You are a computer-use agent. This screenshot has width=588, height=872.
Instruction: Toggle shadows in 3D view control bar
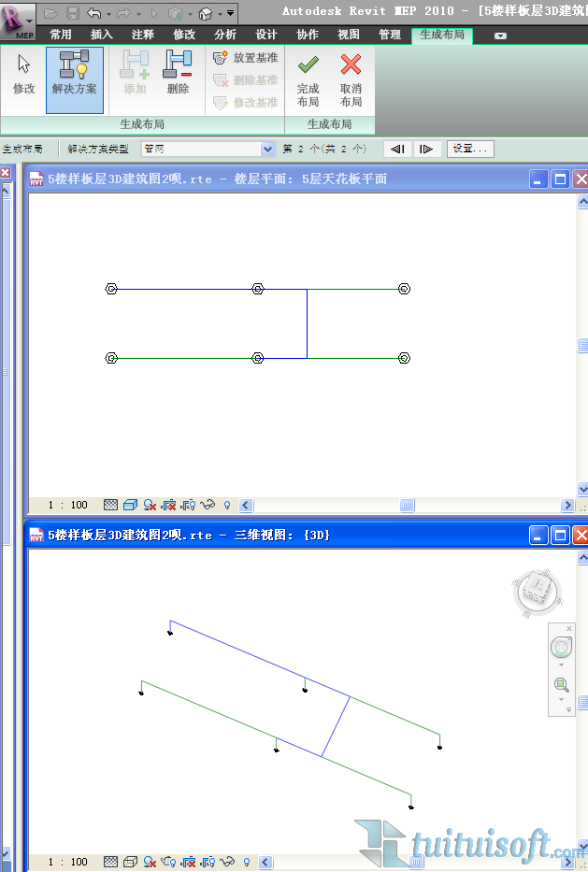click(x=150, y=862)
